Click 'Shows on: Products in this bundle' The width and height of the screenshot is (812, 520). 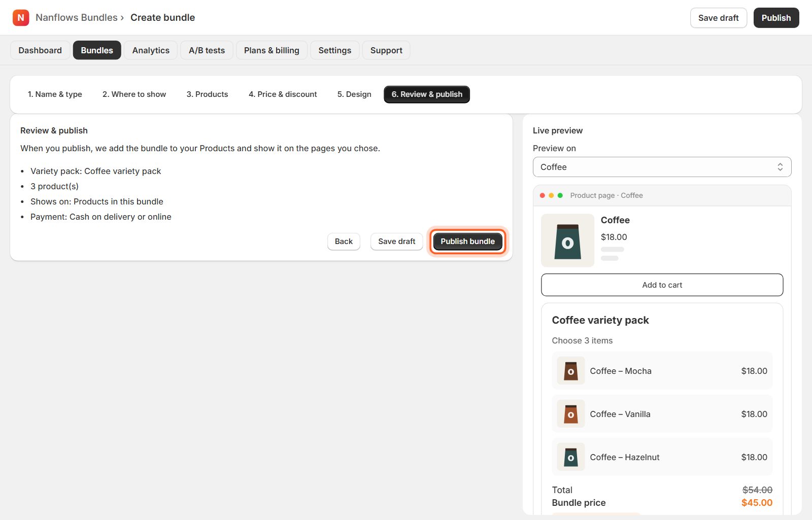pos(97,201)
